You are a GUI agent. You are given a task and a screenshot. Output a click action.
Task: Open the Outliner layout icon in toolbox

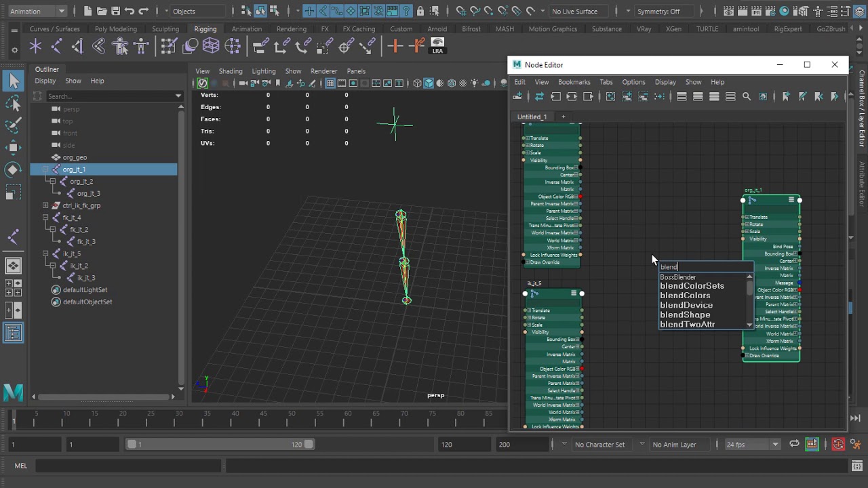(14, 333)
